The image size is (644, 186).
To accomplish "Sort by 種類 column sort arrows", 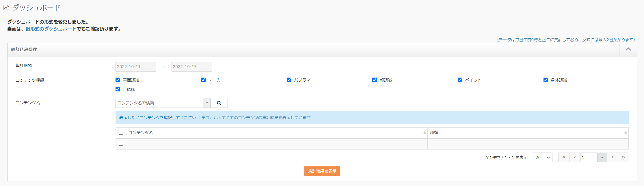I will coord(626,133).
